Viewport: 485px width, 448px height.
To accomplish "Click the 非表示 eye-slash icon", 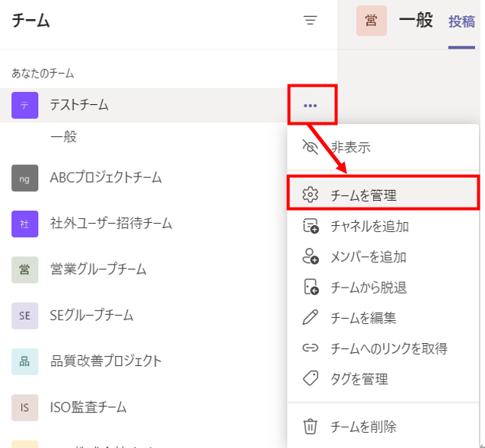I will point(310,148).
